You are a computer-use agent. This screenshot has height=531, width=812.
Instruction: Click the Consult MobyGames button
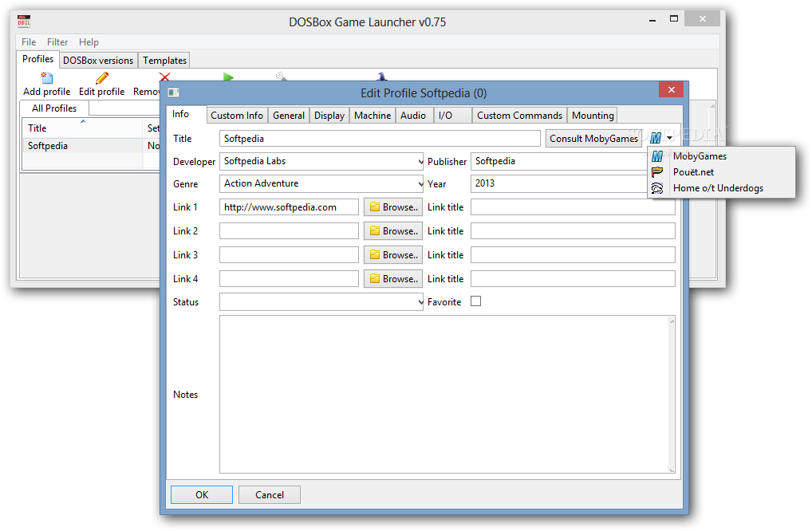(x=593, y=139)
